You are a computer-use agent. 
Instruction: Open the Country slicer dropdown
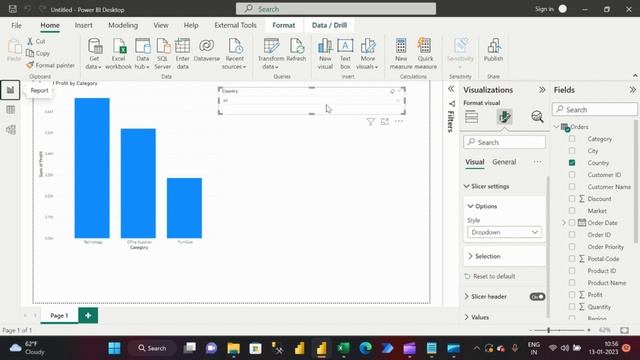(397, 100)
